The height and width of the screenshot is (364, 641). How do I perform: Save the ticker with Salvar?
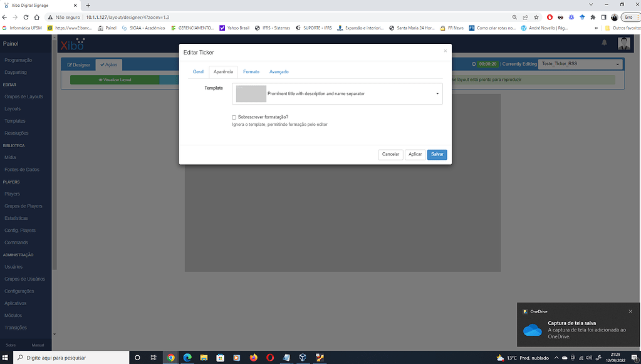(437, 154)
